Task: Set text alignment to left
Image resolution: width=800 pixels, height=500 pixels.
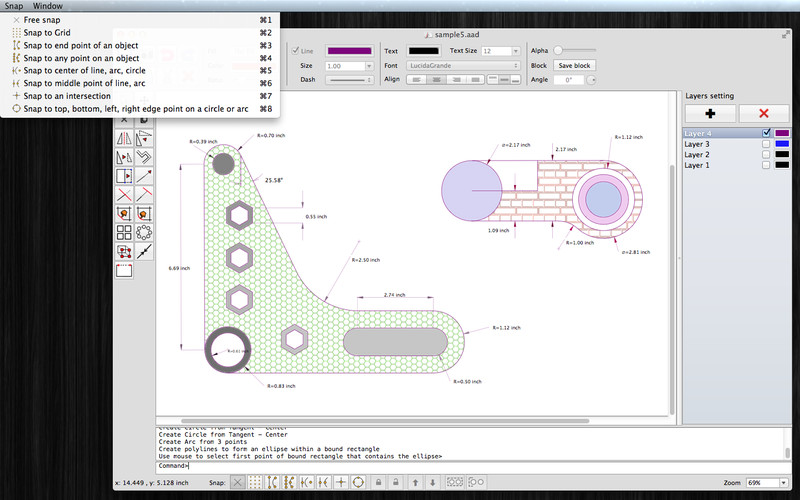Action: click(x=416, y=80)
